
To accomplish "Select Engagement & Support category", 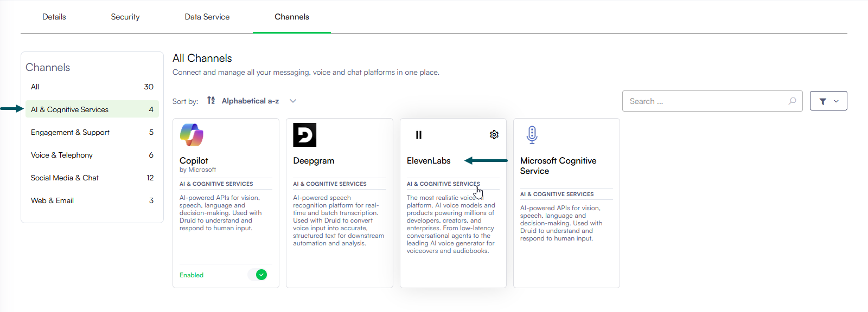I will (x=70, y=132).
